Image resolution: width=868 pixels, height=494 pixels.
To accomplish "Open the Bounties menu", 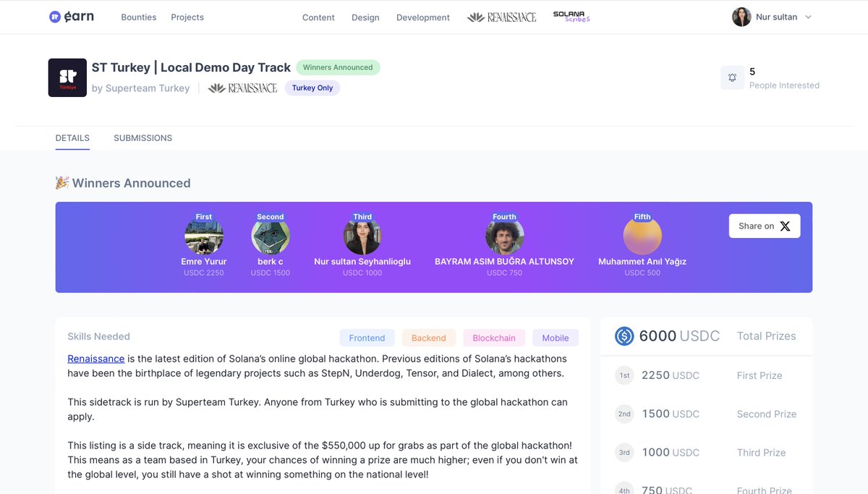I will [x=139, y=17].
